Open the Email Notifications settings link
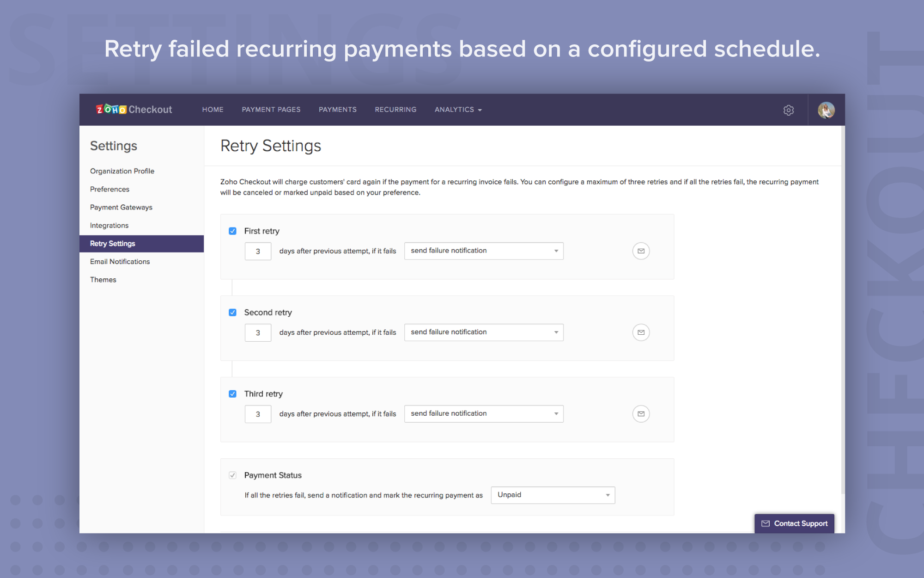Viewport: 924px width, 578px height. tap(120, 262)
